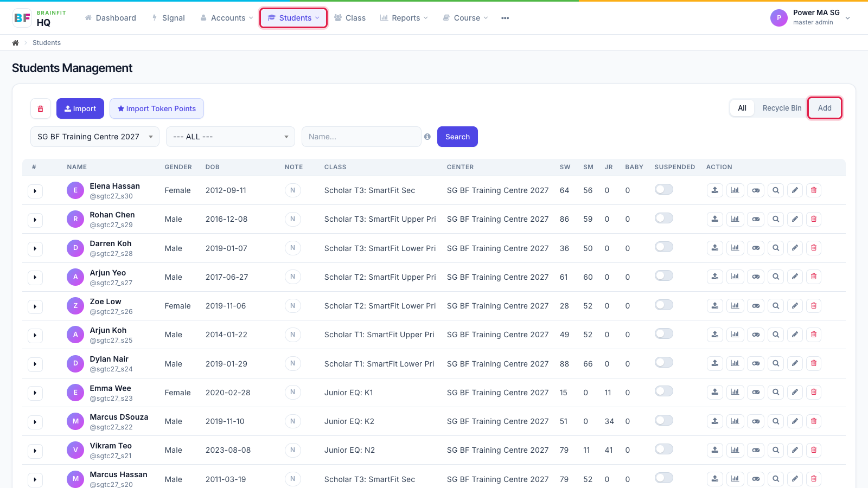
Task: Expand row details for Elena Hassan
Action: pos(35,191)
